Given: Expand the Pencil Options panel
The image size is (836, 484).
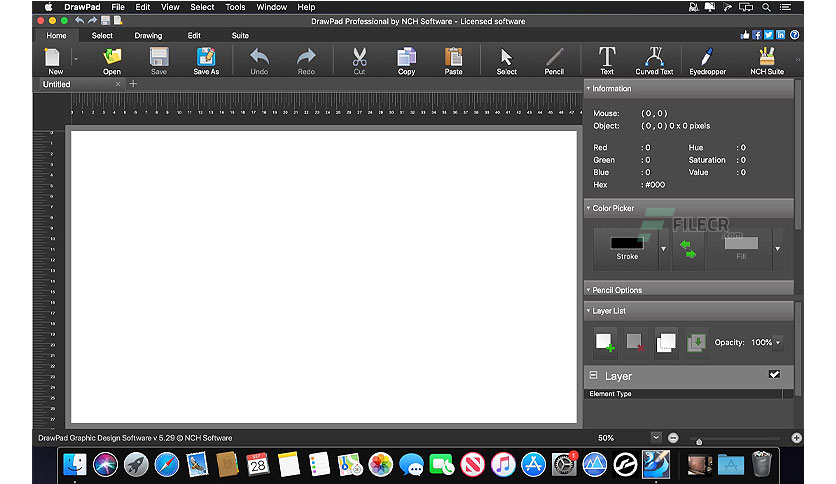Looking at the screenshot, I should pyautogui.click(x=589, y=290).
